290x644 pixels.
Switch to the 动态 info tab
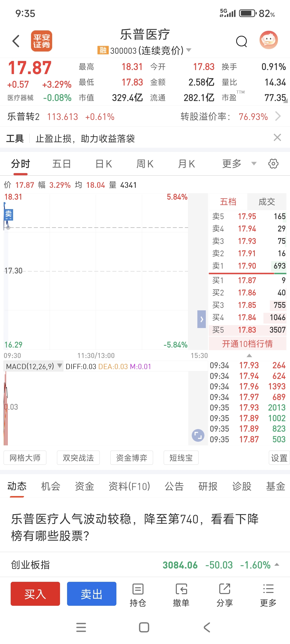[x=17, y=486]
